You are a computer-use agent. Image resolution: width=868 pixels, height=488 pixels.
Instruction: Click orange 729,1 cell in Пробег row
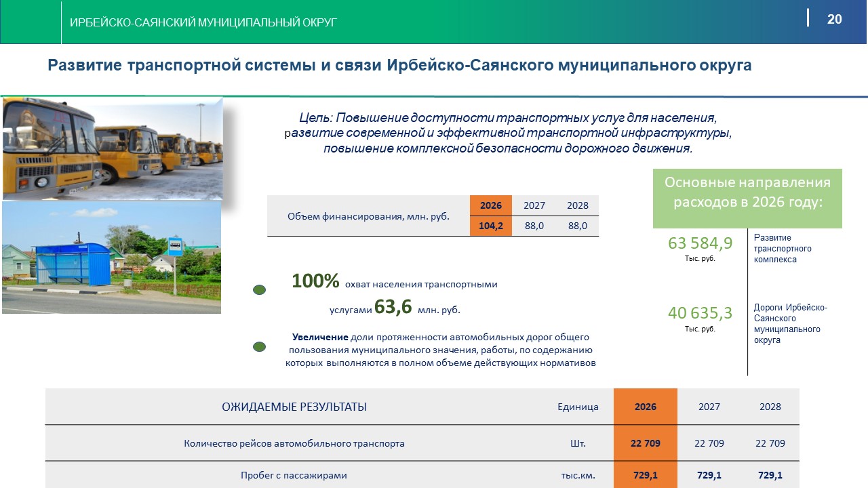(645, 475)
